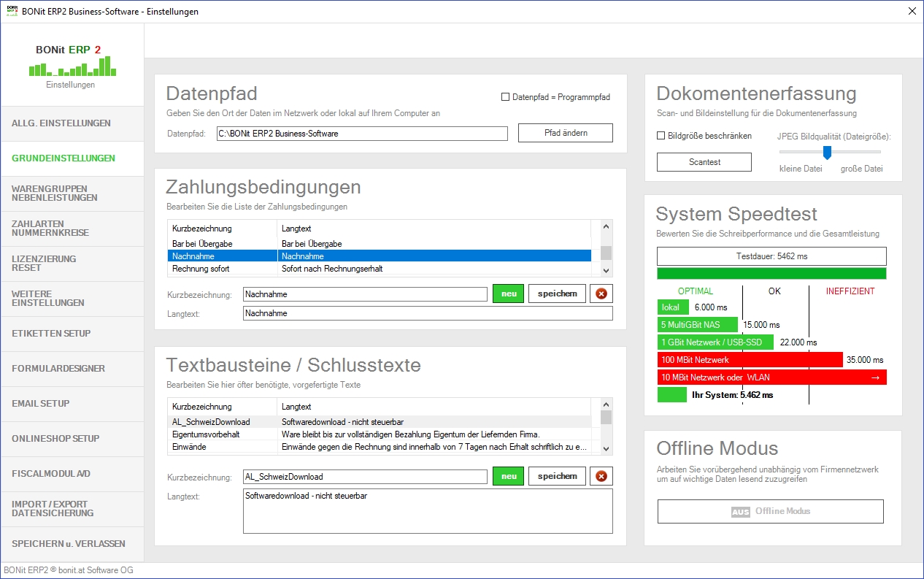
Task: Delete the Nachnahme payment condition via the red X
Action: (601, 294)
